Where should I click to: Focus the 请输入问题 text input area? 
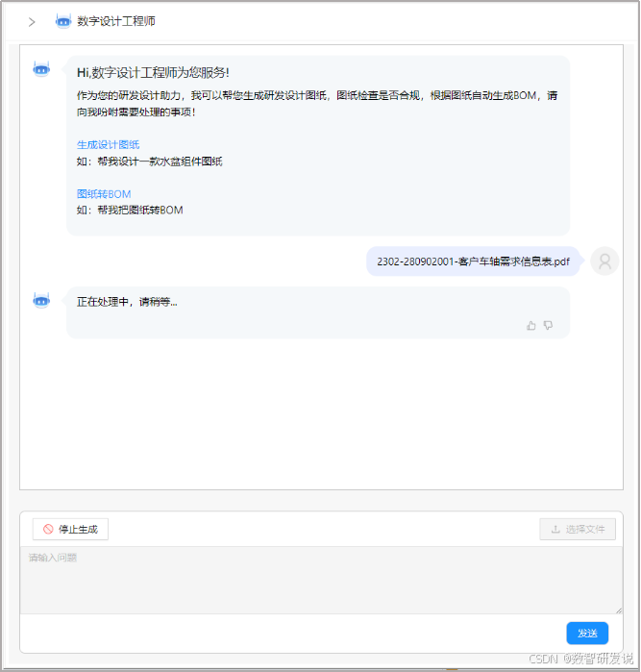pyautogui.click(x=321, y=581)
